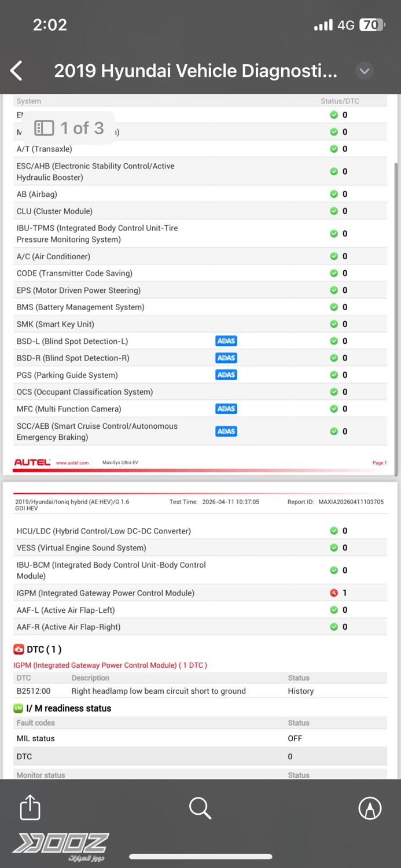
Task: Tap the ADAS badge for MFC
Action: [x=226, y=409]
